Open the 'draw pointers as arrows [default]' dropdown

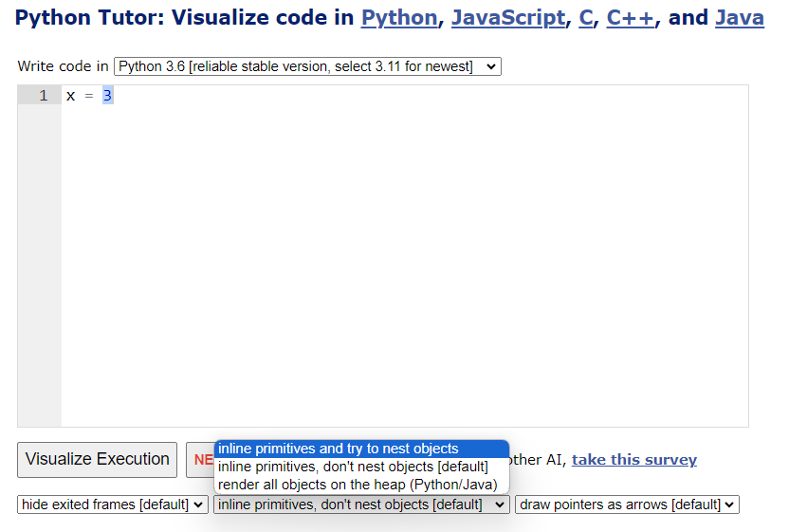pos(627,504)
